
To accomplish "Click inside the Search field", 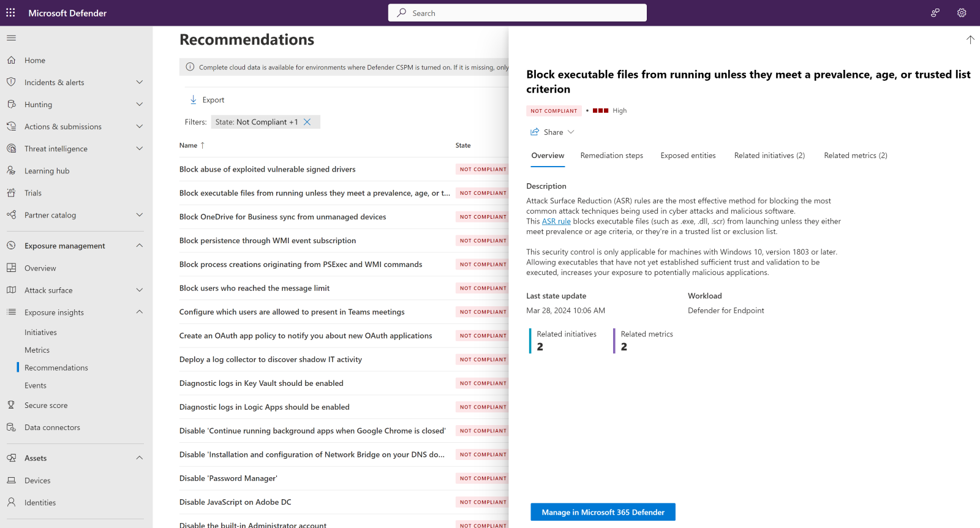I will [x=517, y=12].
